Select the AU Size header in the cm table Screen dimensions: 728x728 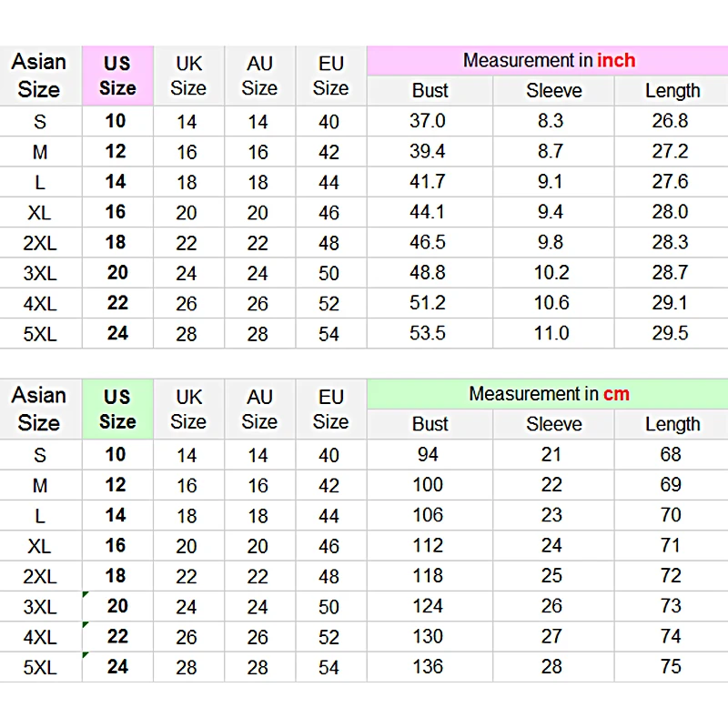259,409
